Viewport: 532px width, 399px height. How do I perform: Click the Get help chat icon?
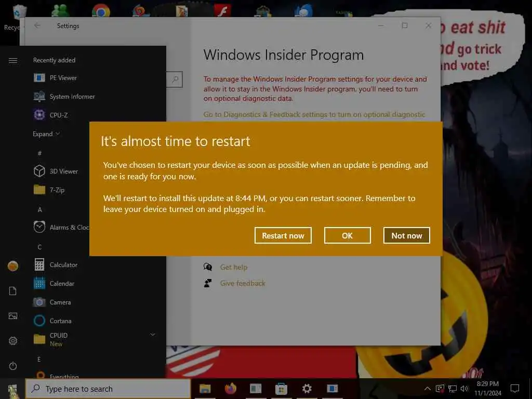tap(208, 267)
